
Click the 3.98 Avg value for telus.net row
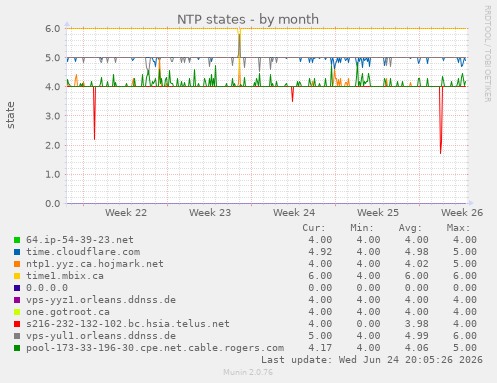pos(417,324)
